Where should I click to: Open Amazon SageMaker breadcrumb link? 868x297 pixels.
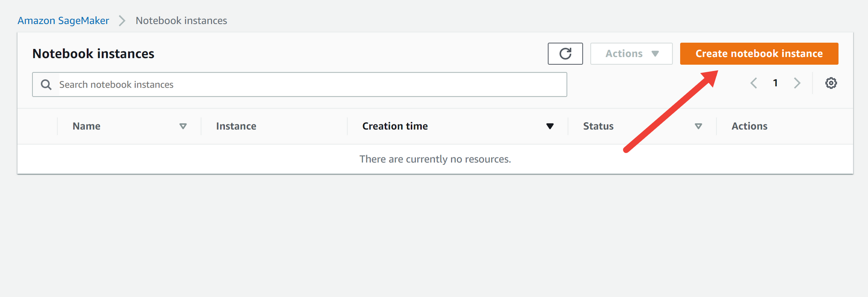pyautogui.click(x=63, y=21)
